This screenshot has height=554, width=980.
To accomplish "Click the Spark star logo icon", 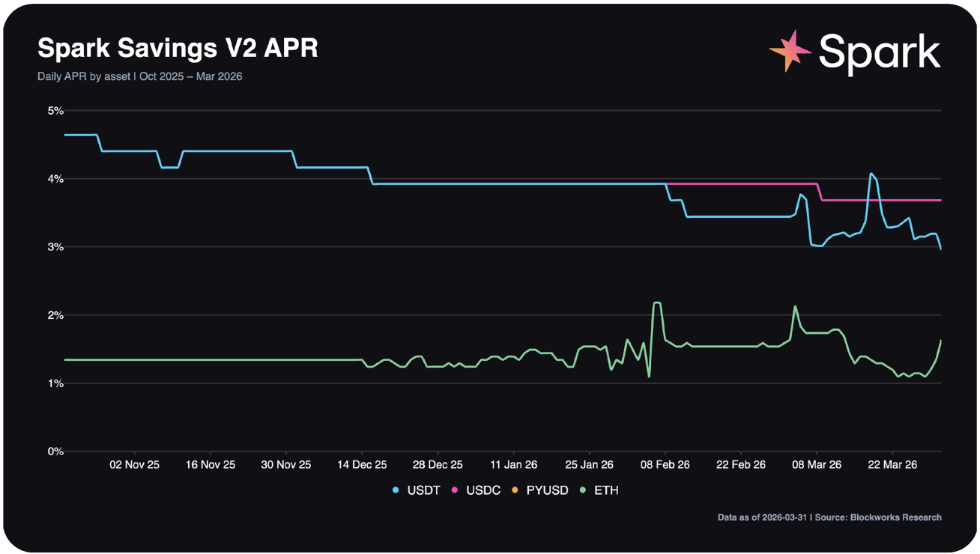I will tap(791, 51).
